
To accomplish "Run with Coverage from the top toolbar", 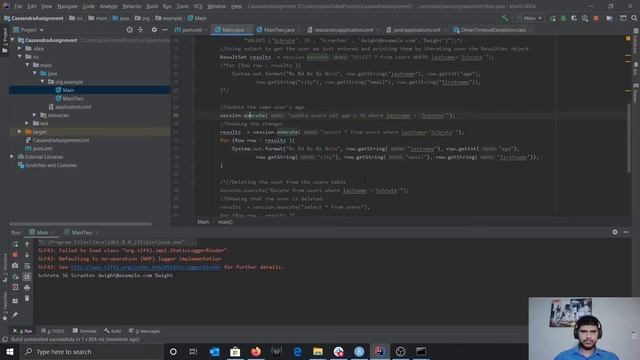I will pos(574,18).
